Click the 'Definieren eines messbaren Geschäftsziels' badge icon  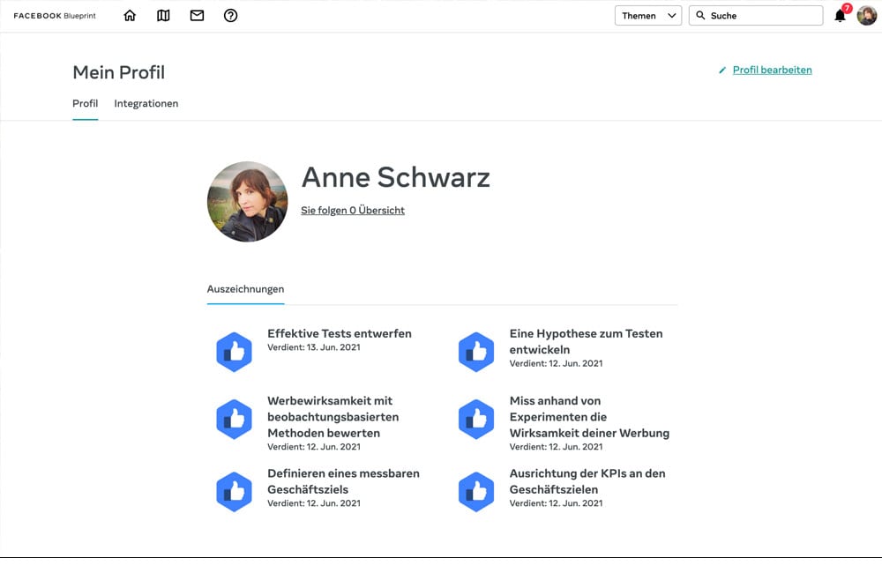click(x=234, y=491)
